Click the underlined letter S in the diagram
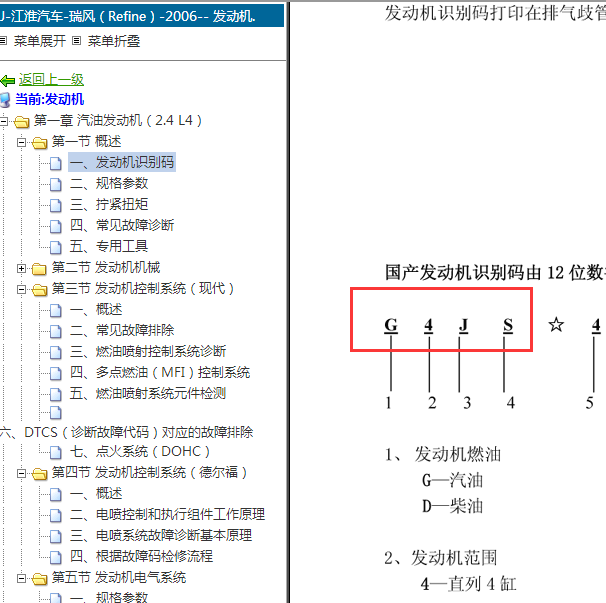 click(x=508, y=325)
